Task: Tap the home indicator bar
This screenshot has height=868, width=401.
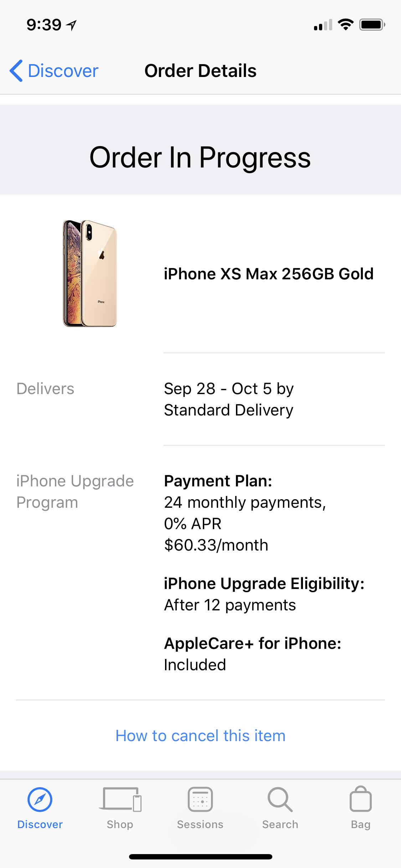Action: coord(200,857)
